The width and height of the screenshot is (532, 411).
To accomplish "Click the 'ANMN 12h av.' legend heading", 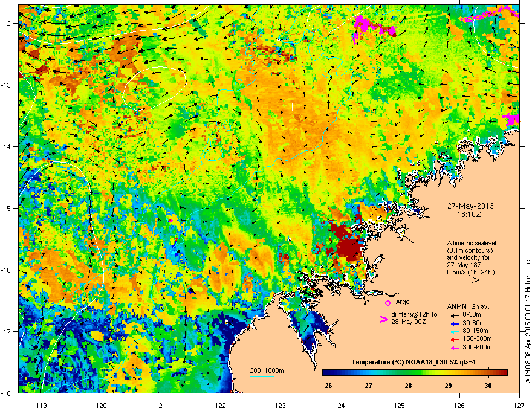I will [468, 306].
